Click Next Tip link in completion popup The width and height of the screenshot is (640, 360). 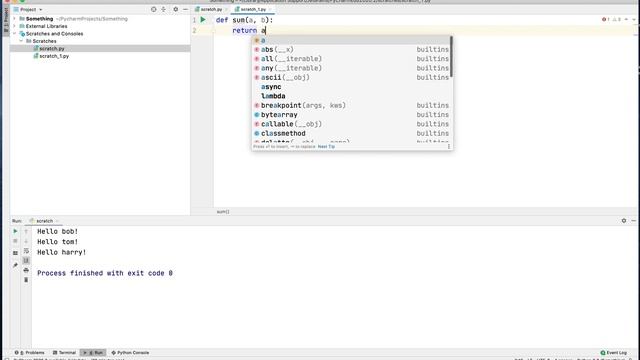click(x=326, y=147)
